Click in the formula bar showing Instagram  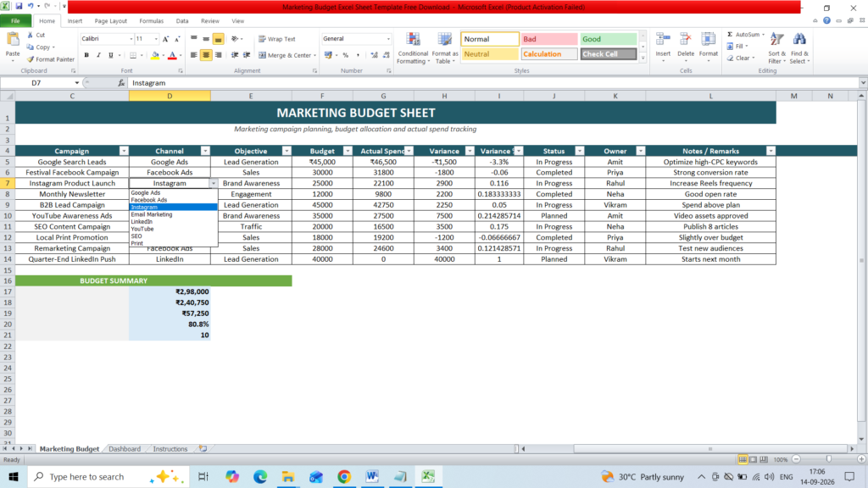pyautogui.click(x=494, y=83)
